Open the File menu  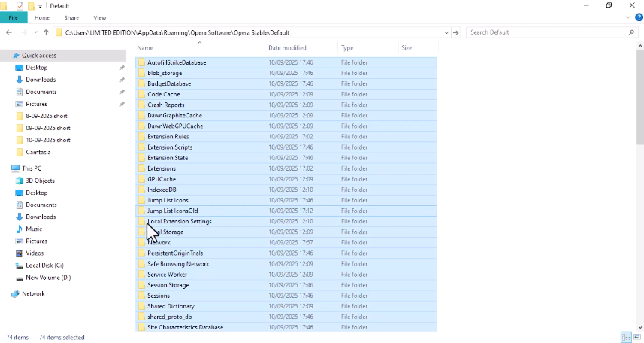click(x=13, y=17)
